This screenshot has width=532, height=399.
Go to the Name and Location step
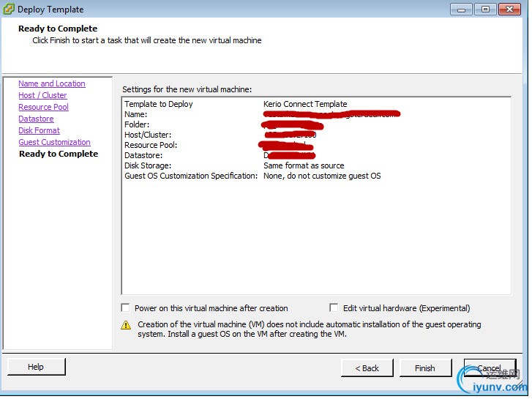pos(52,83)
